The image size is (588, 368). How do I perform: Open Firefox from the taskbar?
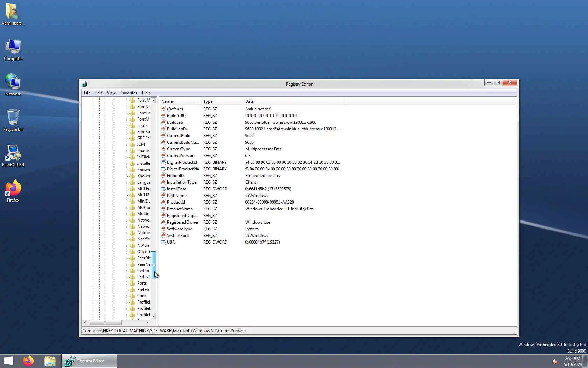pos(28,361)
